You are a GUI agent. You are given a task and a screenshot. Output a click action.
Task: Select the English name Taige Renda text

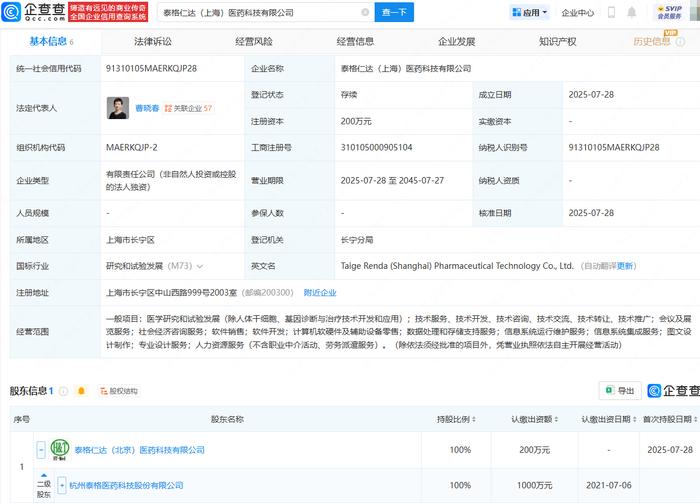(x=457, y=266)
